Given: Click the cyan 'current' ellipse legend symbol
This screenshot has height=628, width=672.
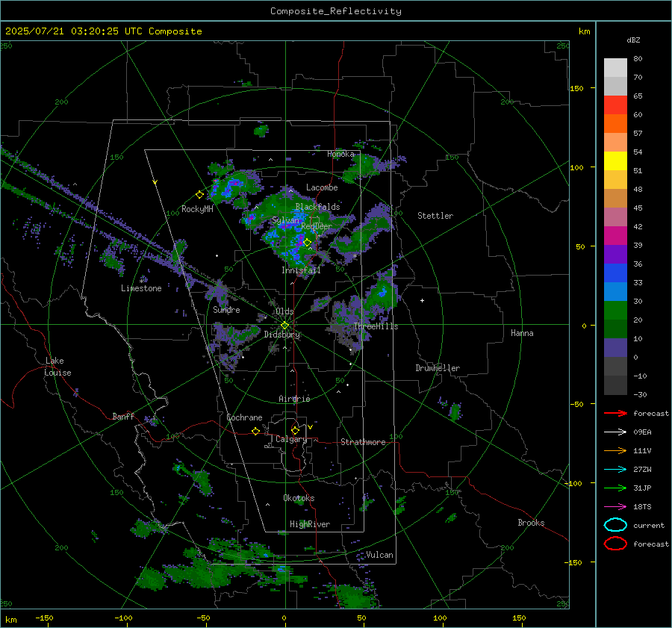Looking at the screenshot, I should [x=615, y=525].
